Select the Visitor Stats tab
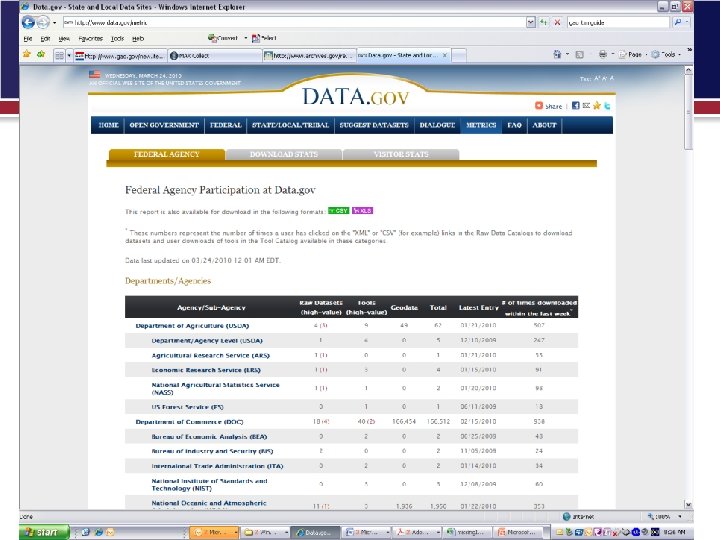This screenshot has height=540, width=720. click(401, 154)
